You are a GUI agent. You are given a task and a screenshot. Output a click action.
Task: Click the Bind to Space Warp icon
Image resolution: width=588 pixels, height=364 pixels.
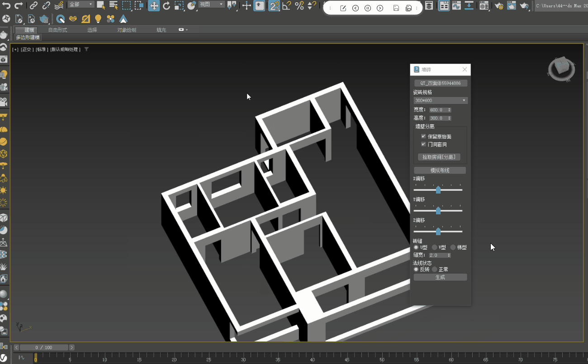tap(59, 5)
